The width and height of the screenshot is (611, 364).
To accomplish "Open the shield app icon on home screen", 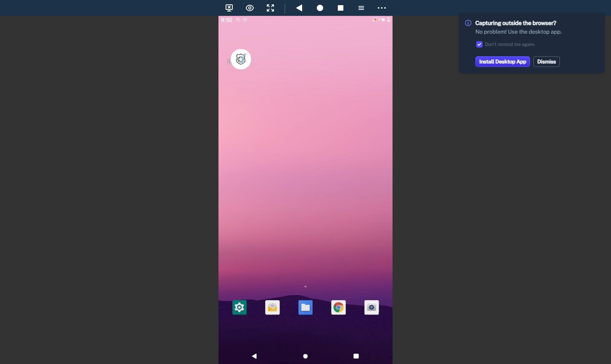I will (x=241, y=59).
